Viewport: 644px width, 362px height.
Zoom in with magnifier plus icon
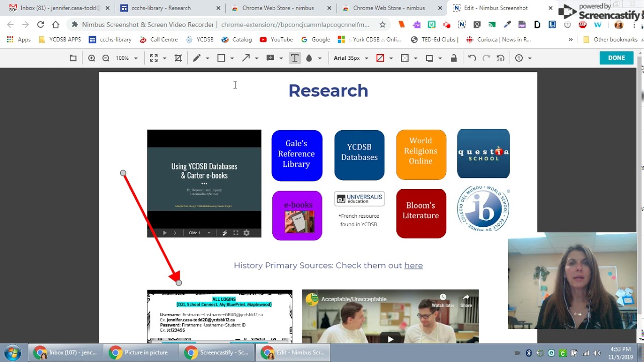click(x=92, y=58)
